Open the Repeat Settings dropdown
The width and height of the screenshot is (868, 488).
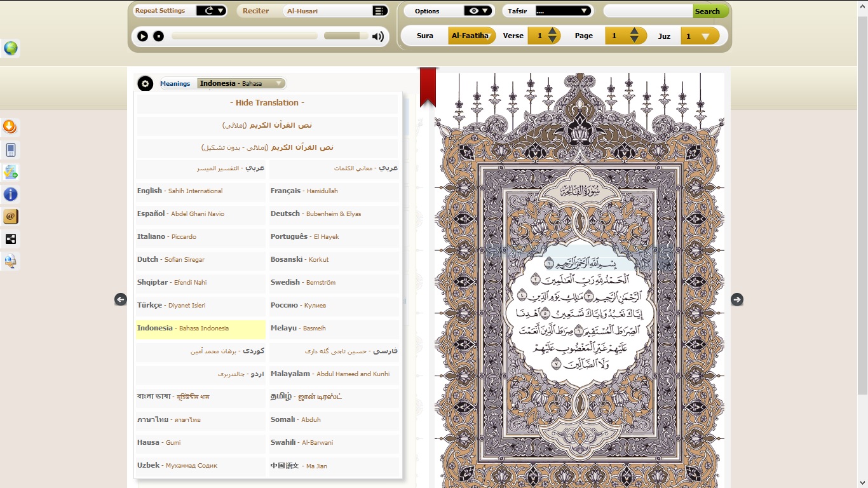210,10
